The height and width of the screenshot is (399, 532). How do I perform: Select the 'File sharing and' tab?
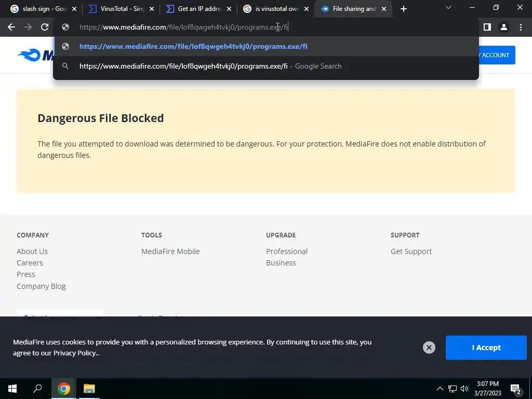click(353, 9)
